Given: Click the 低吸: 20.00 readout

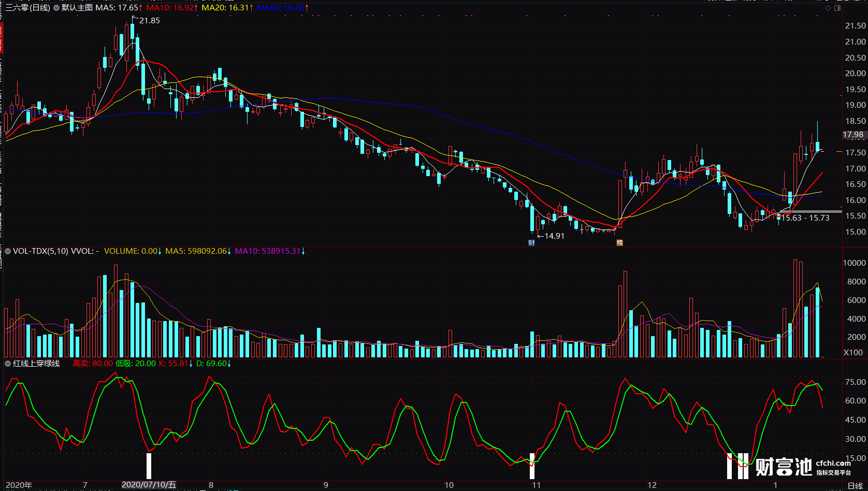Looking at the screenshot, I should (136, 364).
